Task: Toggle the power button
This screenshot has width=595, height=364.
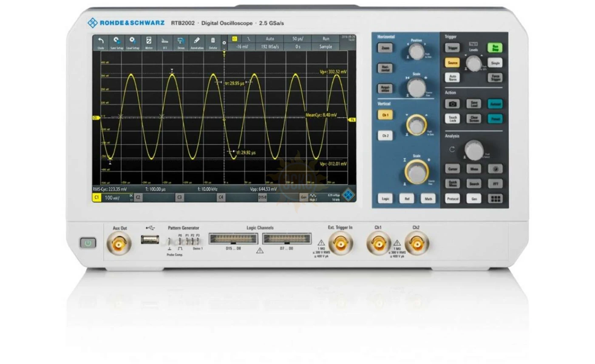Action: [88, 243]
